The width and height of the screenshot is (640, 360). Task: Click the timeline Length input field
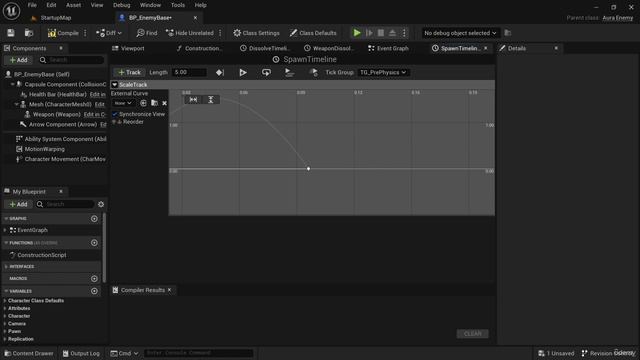pyautogui.click(x=189, y=72)
